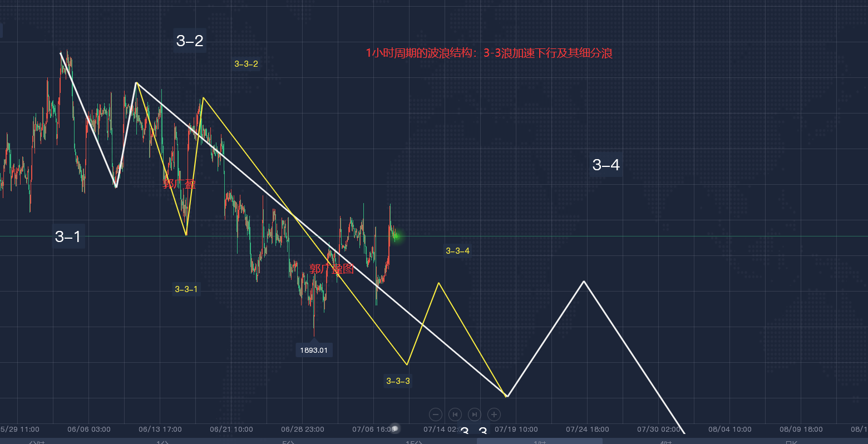Select the white 3-4 wave label
Screen dimensions: 868x444
tap(606, 165)
